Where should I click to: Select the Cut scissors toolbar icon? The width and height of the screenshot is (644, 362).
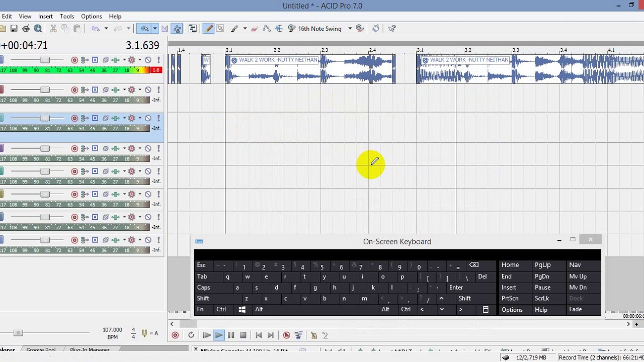click(x=53, y=29)
